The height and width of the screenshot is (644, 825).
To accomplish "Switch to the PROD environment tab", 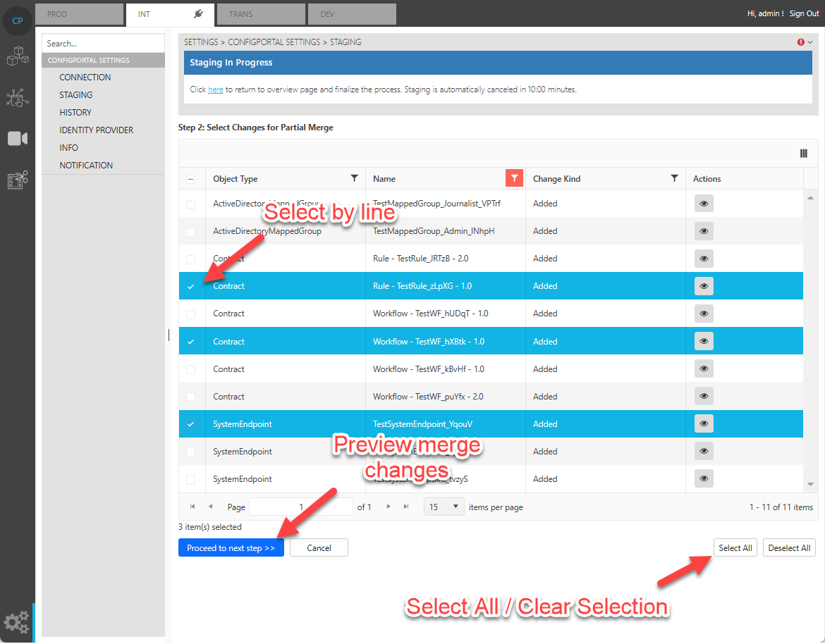I will coord(80,14).
